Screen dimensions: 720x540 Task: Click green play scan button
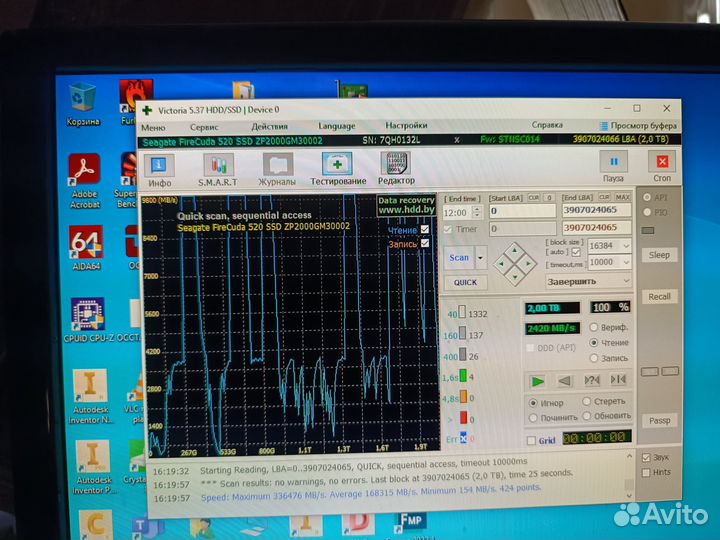click(x=538, y=381)
